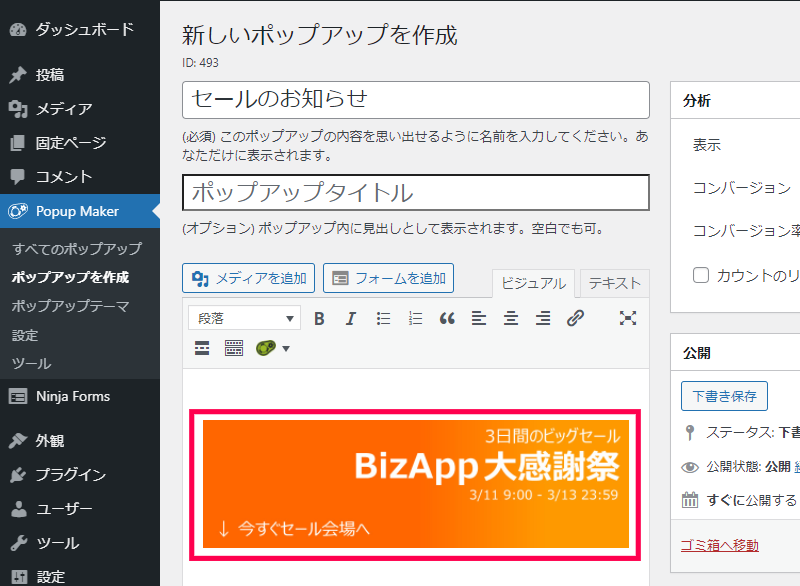Switch to the テキスト editor tab

click(615, 283)
